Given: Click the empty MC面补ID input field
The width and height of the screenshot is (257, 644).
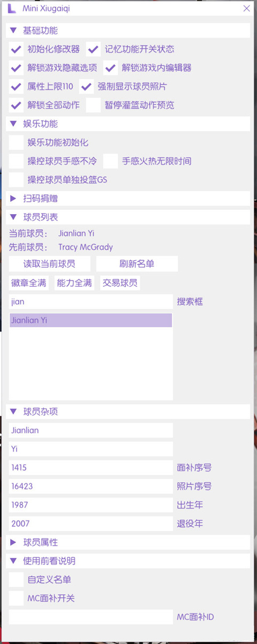Looking at the screenshot, I should click(x=91, y=617).
